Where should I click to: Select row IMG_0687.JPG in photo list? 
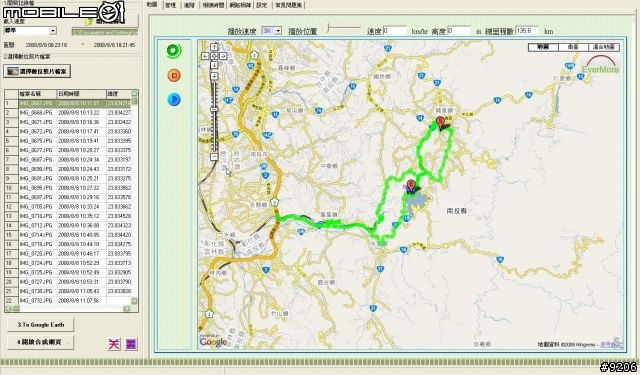click(68, 160)
